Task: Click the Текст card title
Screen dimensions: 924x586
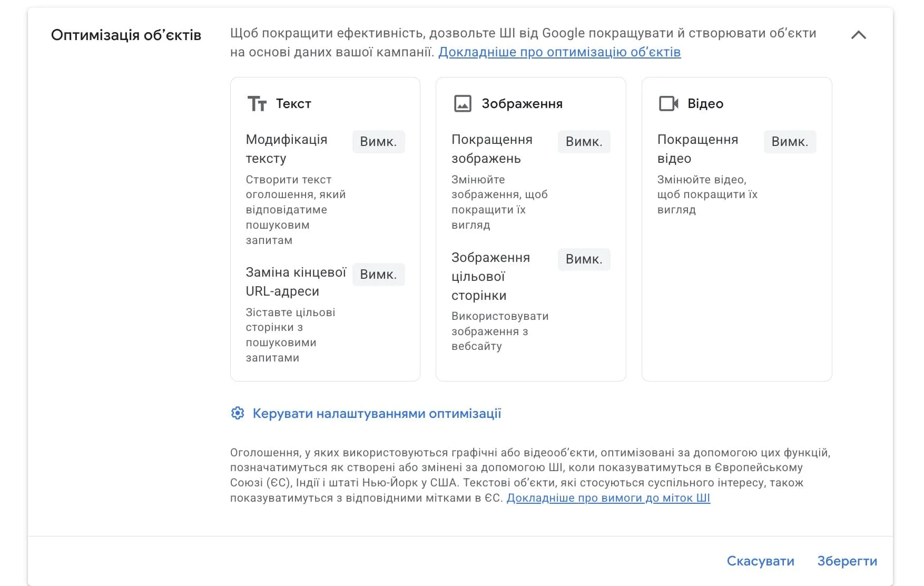Action: [293, 104]
